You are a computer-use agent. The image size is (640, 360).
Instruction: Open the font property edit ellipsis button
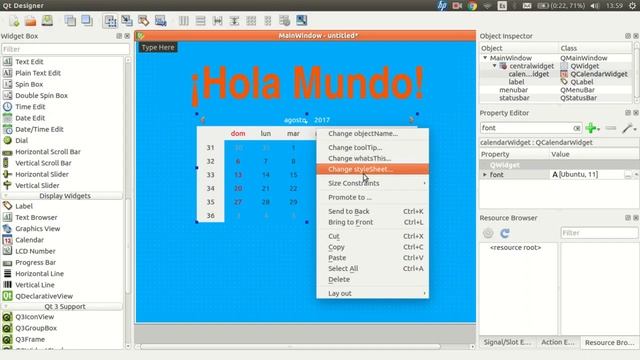[628, 175]
